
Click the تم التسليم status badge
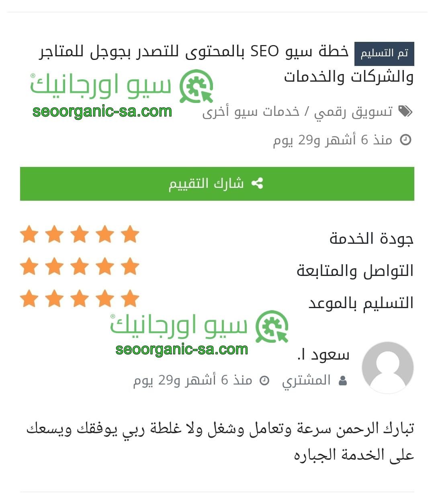pyautogui.click(x=384, y=53)
